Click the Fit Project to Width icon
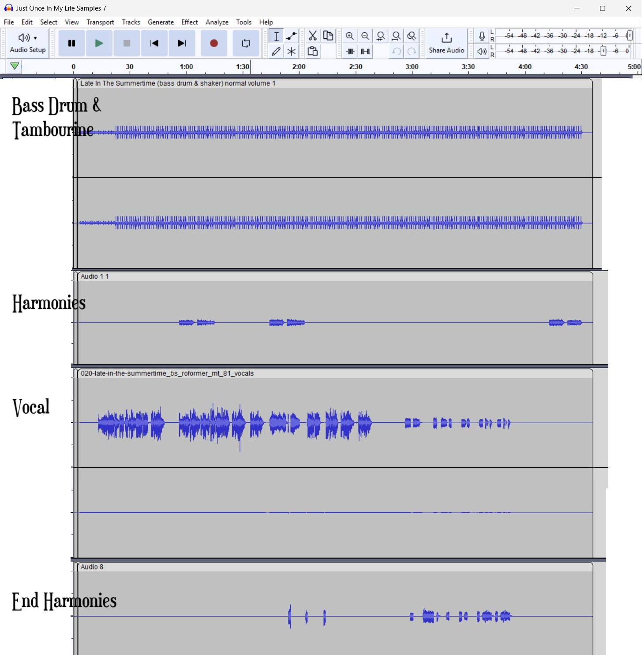This screenshot has height=655, width=644. 396,36
